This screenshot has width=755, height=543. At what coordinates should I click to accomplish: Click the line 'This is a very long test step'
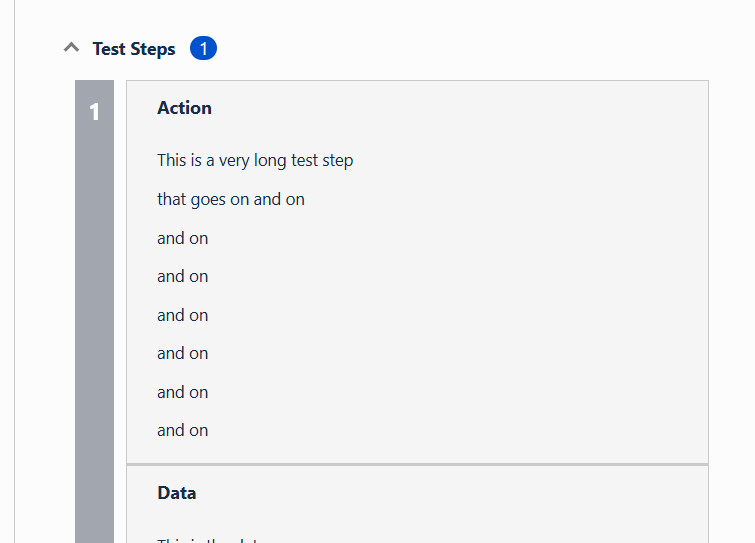click(255, 160)
